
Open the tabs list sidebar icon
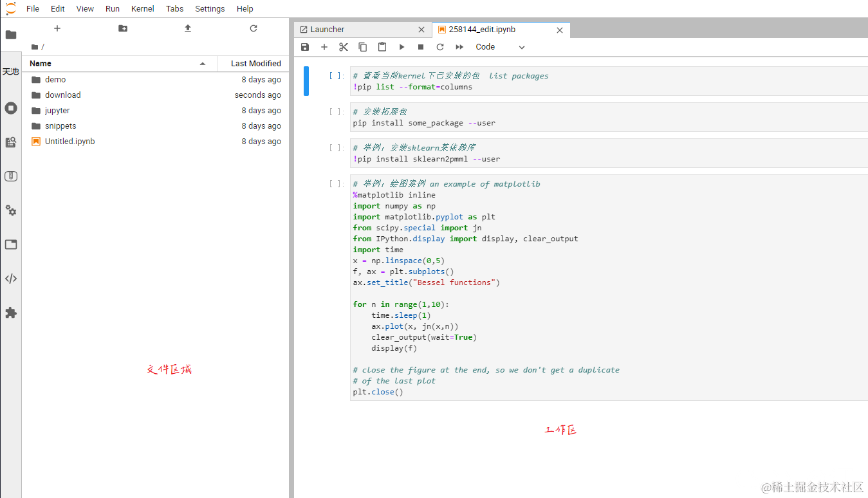tap(11, 244)
